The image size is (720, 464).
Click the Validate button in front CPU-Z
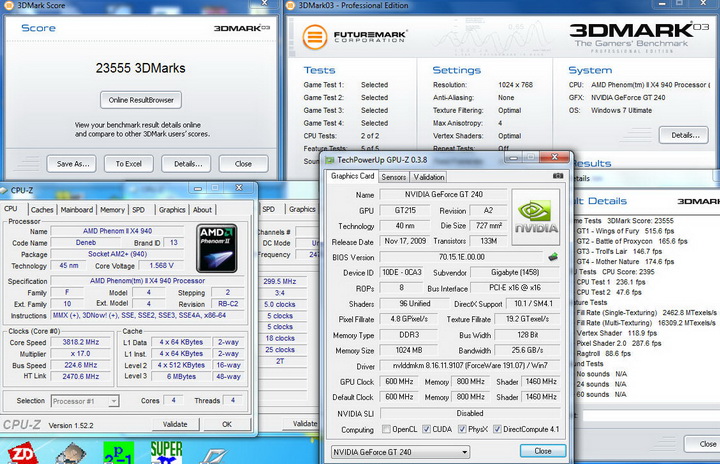click(175, 424)
